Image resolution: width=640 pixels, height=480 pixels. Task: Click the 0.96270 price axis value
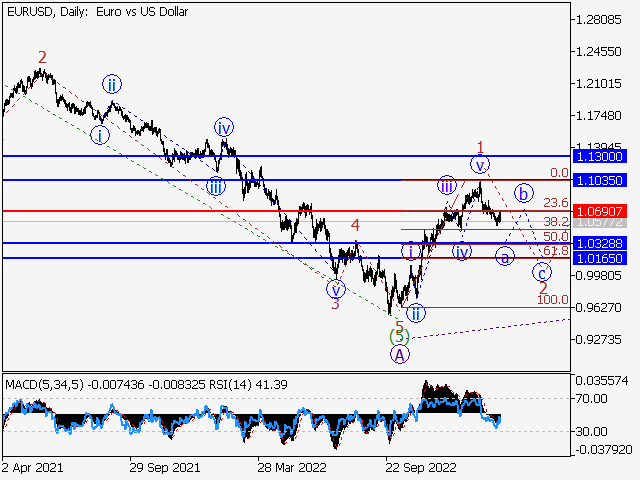tap(598, 307)
